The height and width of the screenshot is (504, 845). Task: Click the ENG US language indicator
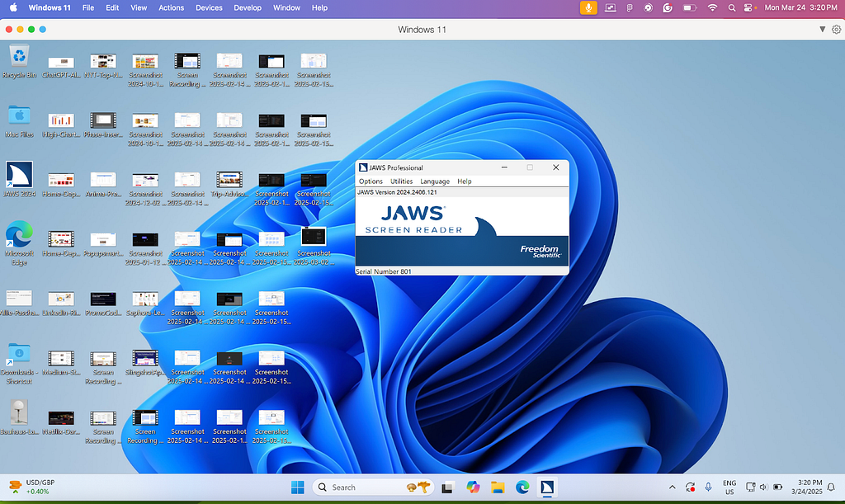pyautogui.click(x=729, y=488)
